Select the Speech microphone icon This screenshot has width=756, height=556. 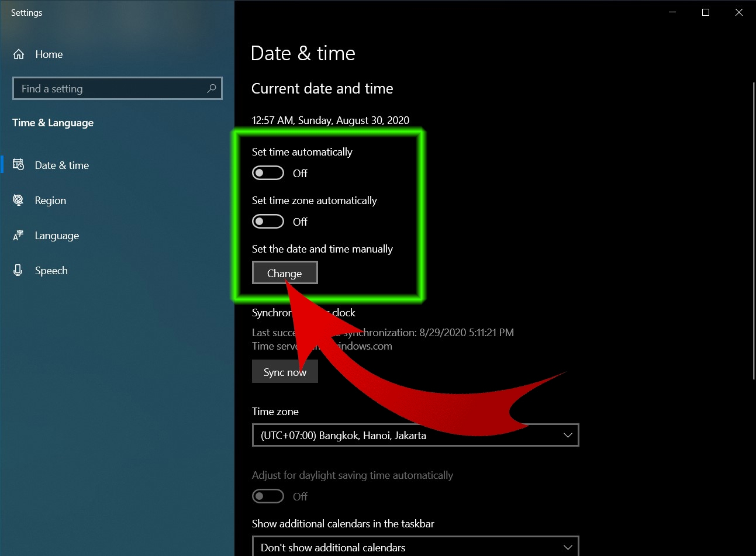pyautogui.click(x=18, y=270)
